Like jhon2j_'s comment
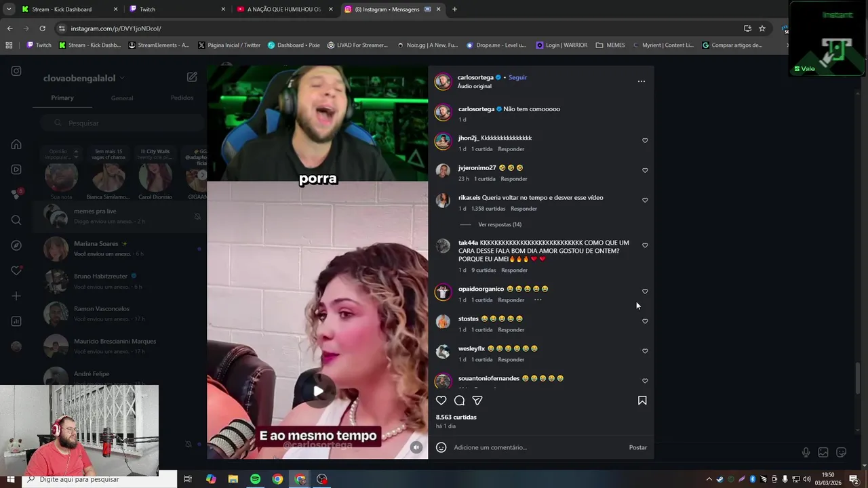This screenshot has height=488, width=868. [645, 141]
